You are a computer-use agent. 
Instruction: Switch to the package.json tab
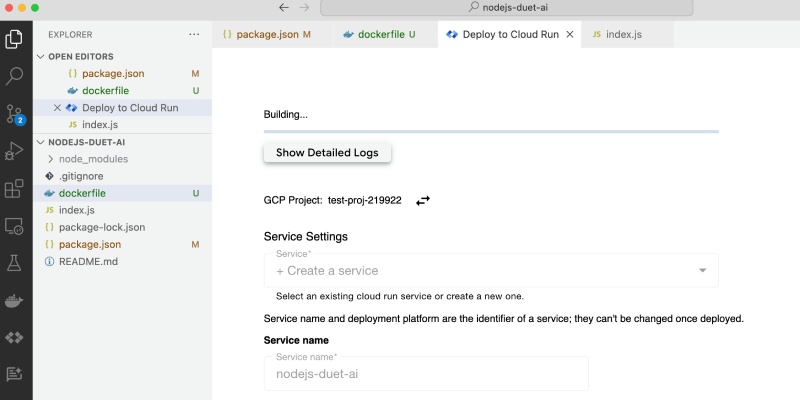[273, 35]
